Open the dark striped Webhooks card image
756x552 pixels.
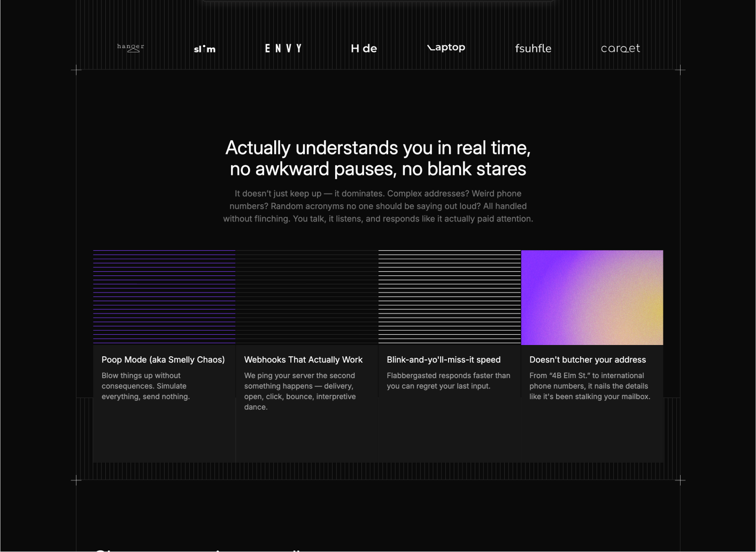click(307, 297)
